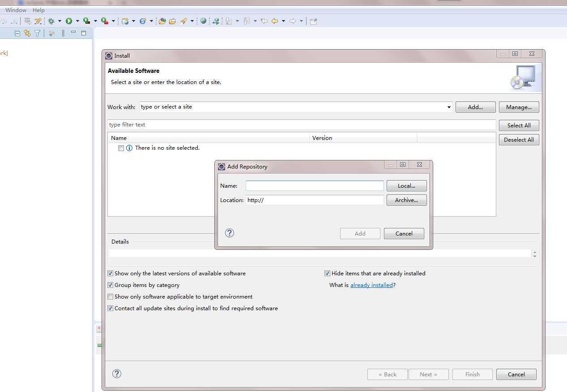Click the Name field in Add Repository
567x392 pixels.
pos(315,186)
